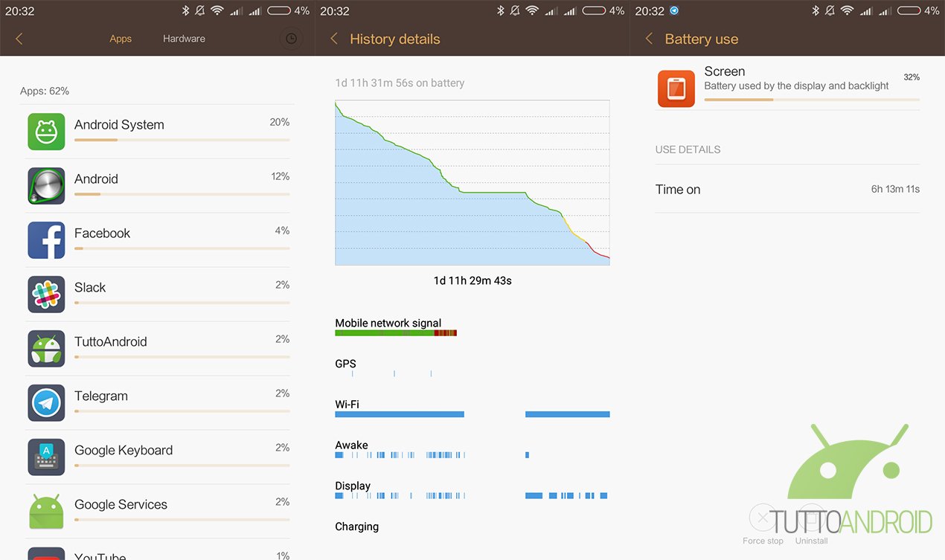Image resolution: width=945 pixels, height=560 pixels.
Task: Tap the GPS label
Action: click(345, 364)
